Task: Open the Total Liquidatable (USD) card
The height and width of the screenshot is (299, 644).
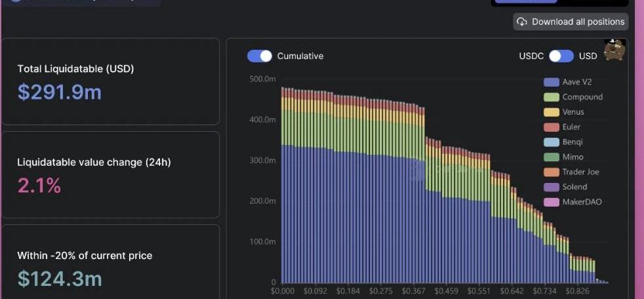Action: pos(110,81)
